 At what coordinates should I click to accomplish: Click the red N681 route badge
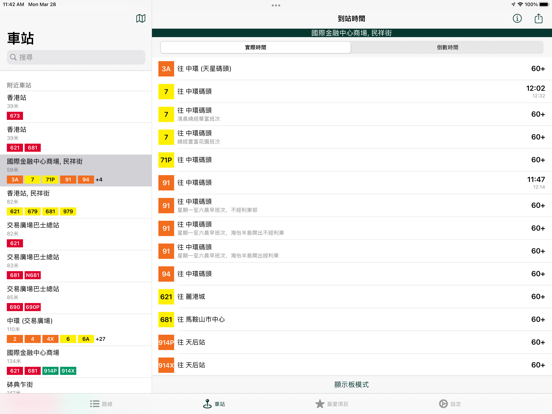pyautogui.click(x=32, y=275)
